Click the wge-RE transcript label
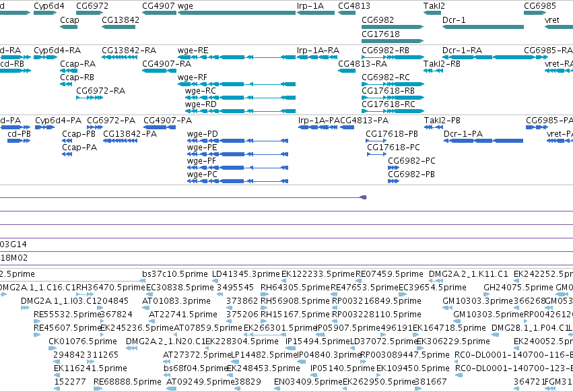Viewport: 573px width, 392px height. [x=193, y=50]
